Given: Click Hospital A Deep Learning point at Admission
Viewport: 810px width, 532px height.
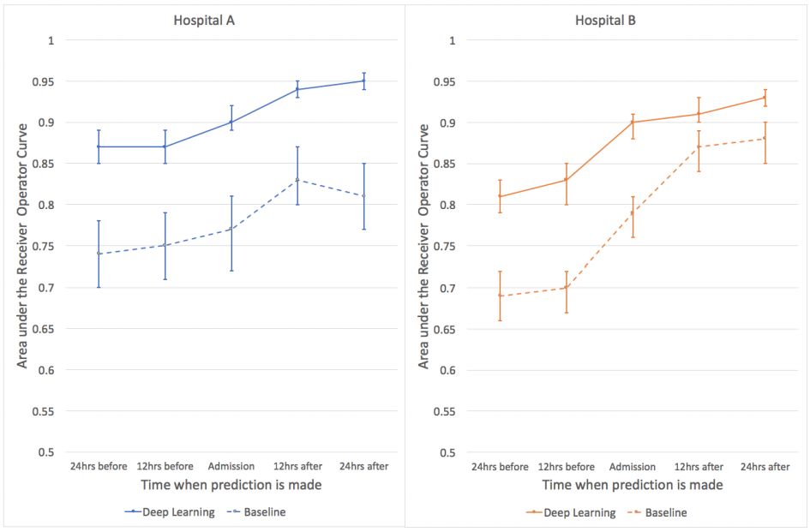Looking at the screenshot, I should pos(231,123).
